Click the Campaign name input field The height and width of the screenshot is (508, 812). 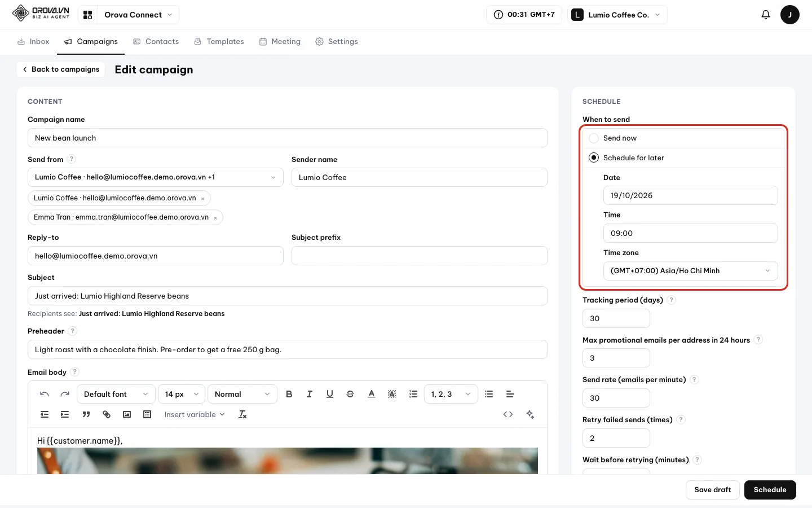click(x=288, y=138)
